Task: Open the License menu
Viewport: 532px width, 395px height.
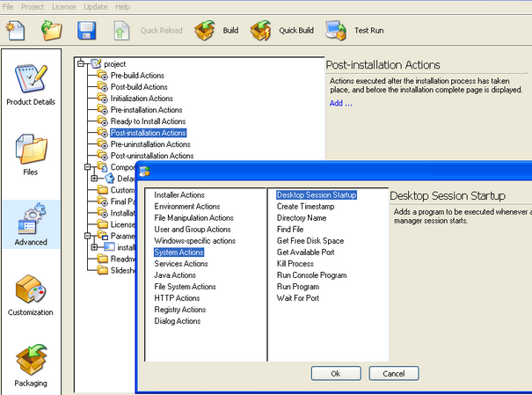Action: tap(64, 7)
